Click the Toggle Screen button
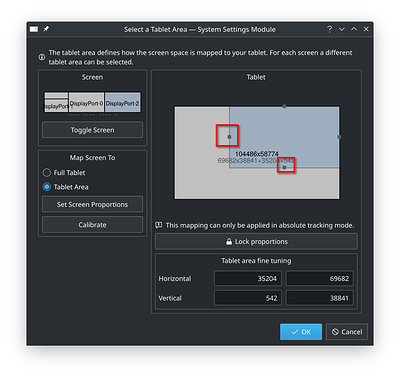 point(92,130)
